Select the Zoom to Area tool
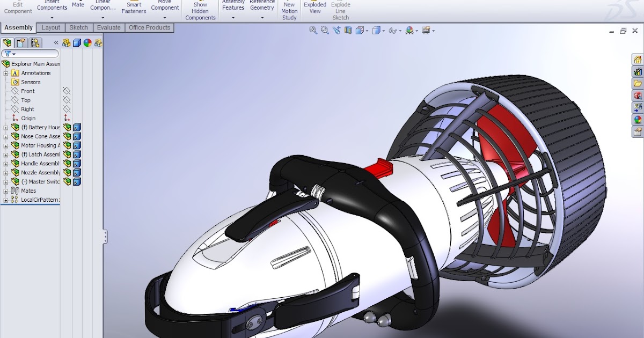Viewport: 644px width, 338px height. click(x=325, y=31)
